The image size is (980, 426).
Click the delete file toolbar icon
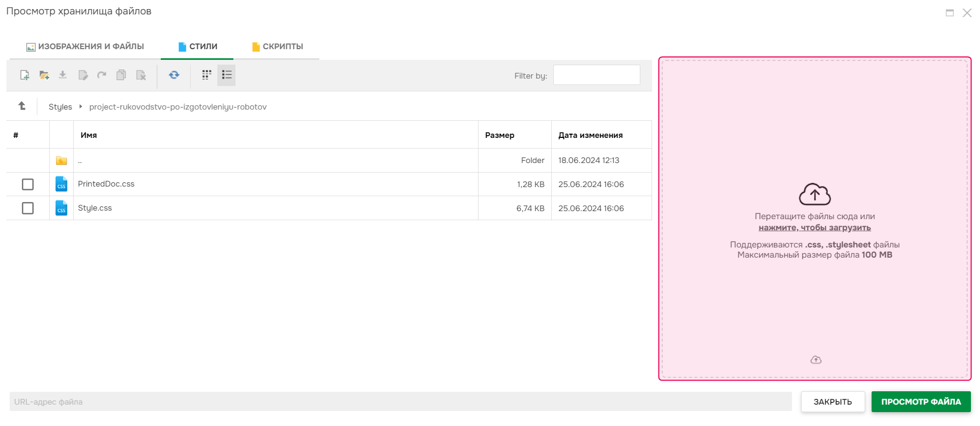coord(141,75)
